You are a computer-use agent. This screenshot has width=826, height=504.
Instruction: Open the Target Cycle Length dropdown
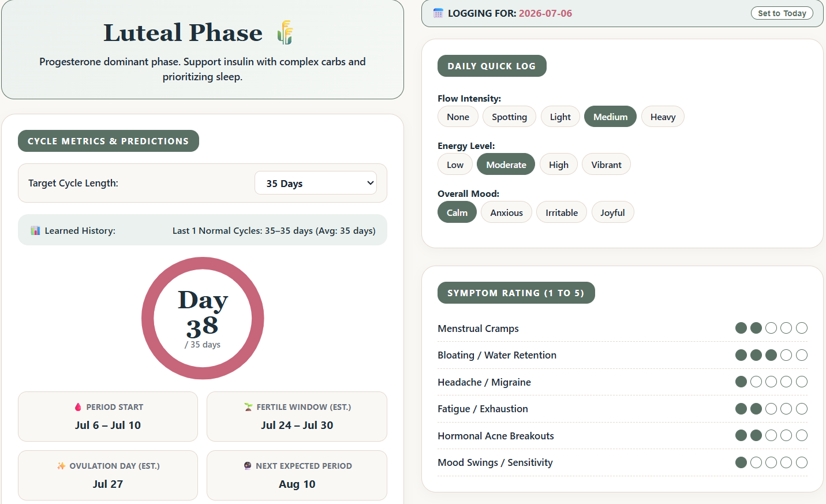tap(316, 183)
